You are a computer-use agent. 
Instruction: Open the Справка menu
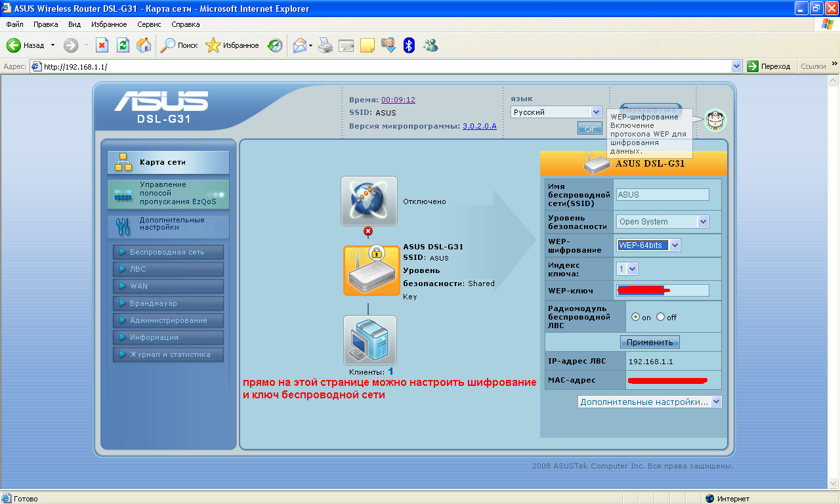[186, 24]
